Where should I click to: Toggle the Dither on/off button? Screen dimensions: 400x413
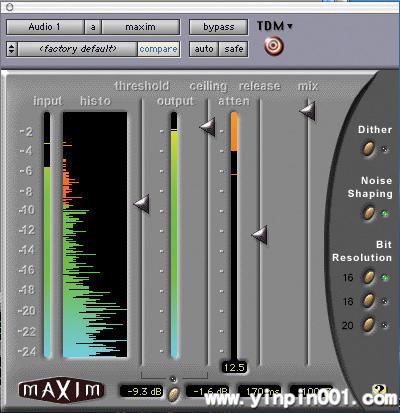pos(368,149)
